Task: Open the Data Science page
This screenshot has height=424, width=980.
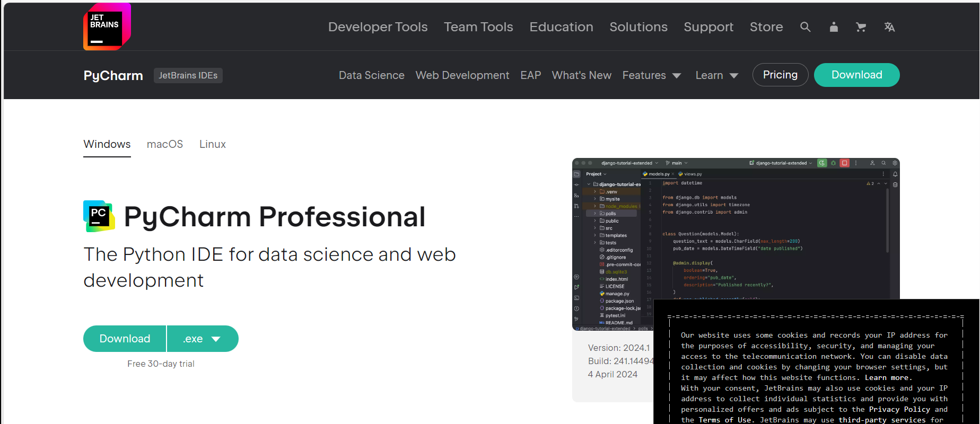Action: 372,75
